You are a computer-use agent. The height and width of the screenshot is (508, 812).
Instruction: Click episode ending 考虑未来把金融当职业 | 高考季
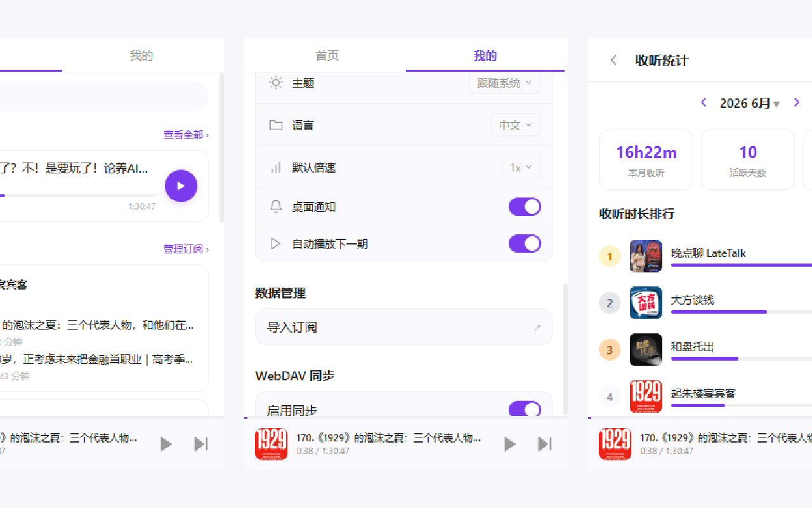pyautogui.click(x=96, y=359)
